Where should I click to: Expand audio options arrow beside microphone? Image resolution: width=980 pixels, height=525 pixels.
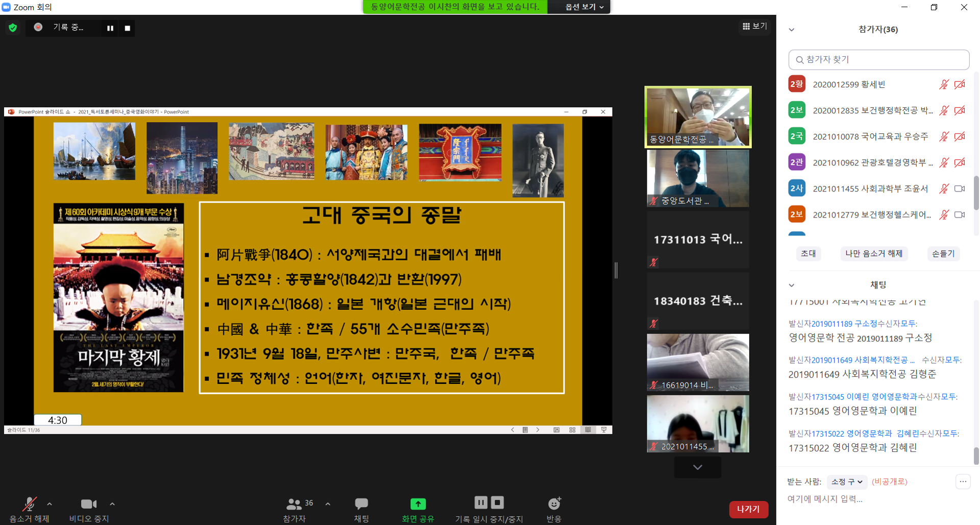point(50,504)
